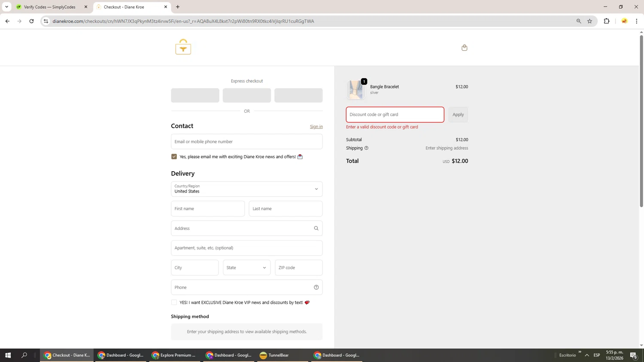Image resolution: width=644 pixels, height=362 pixels.
Task: Close the Verify Codes SimplyCodes tab
Action: [86, 7]
